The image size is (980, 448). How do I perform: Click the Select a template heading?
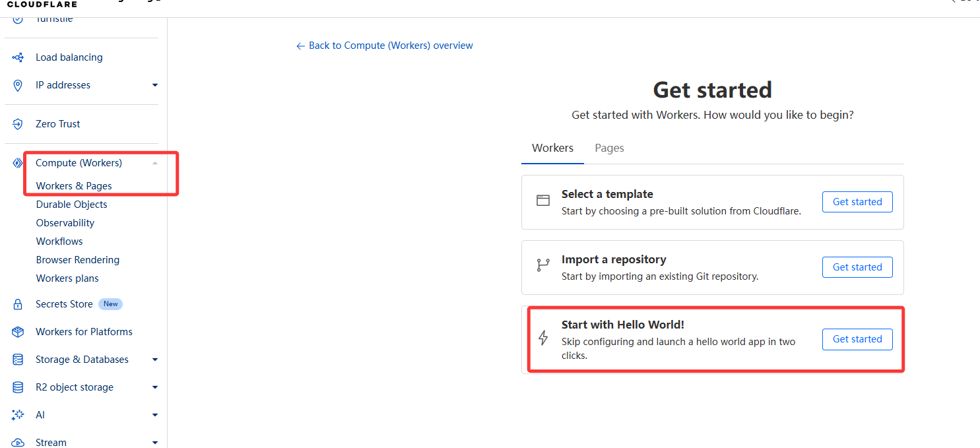607,194
